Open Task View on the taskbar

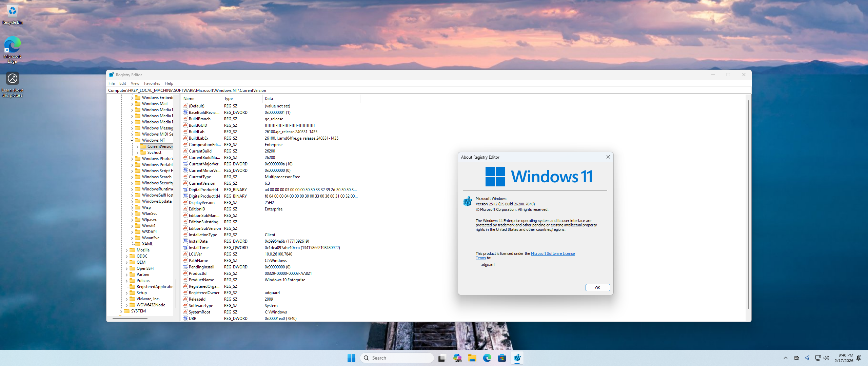(442, 358)
